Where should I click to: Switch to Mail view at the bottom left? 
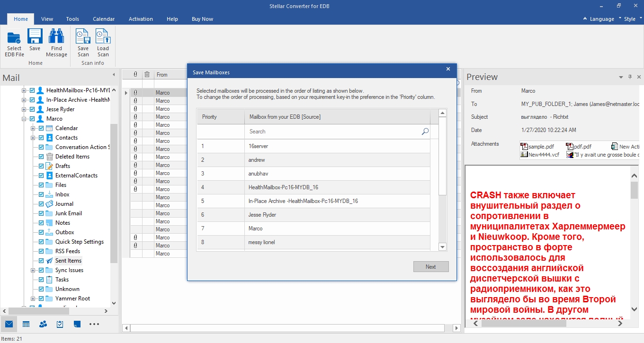click(x=9, y=324)
